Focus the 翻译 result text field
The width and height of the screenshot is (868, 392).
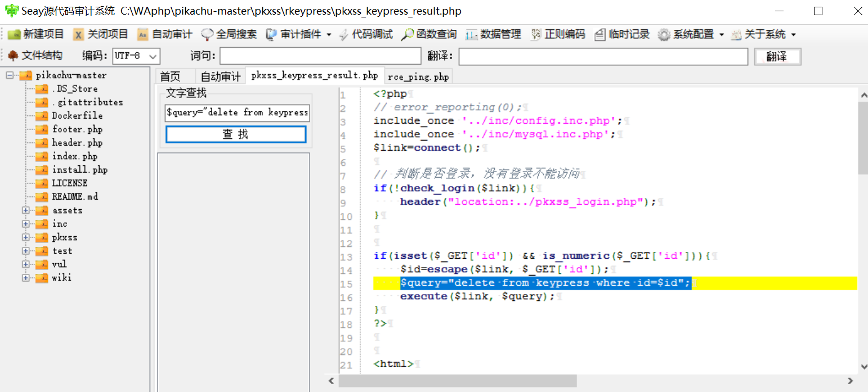click(603, 56)
